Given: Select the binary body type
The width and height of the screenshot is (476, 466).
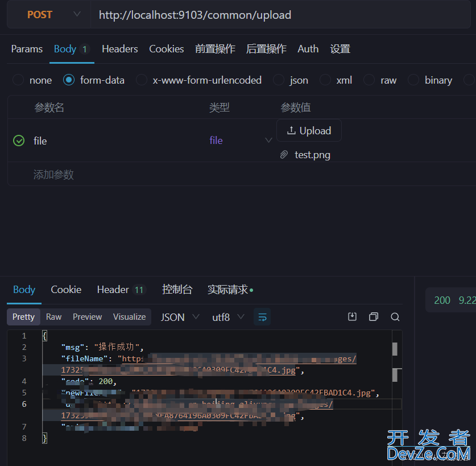Looking at the screenshot, I should [x=430, y=80].
